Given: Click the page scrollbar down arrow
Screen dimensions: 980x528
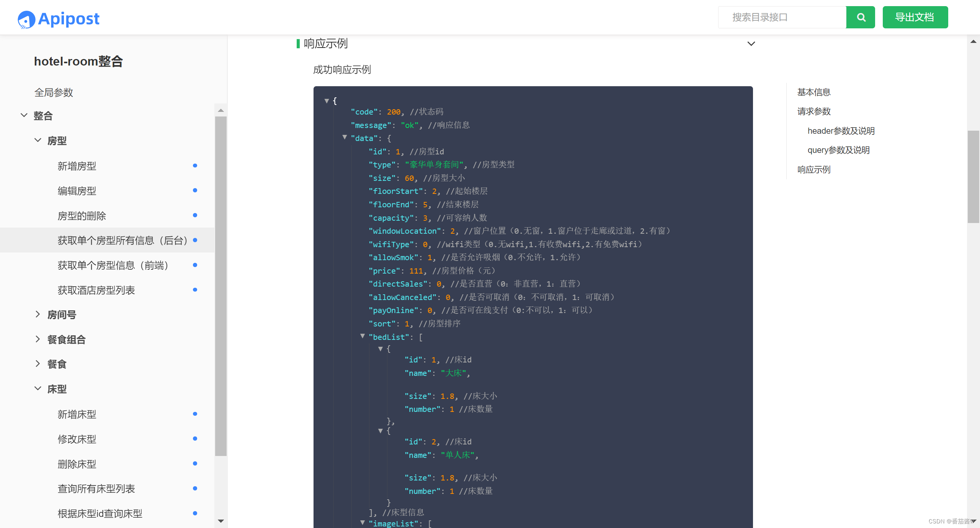Looking at the screenshot, I should [973, 521].
